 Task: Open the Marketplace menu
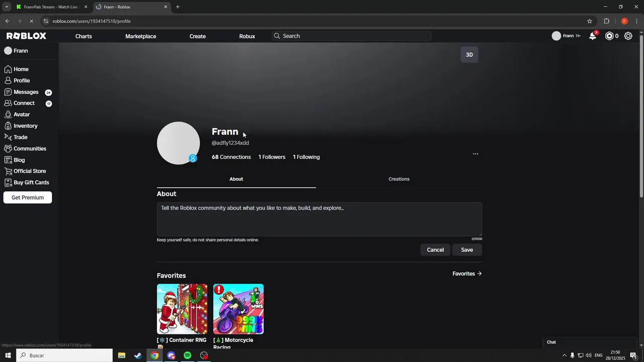click(x=141, y=36)
